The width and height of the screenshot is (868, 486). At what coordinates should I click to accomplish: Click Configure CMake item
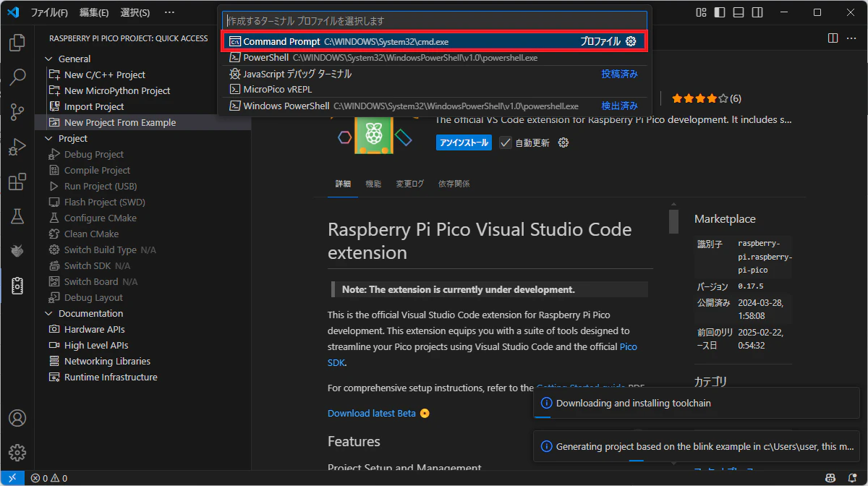[x=100, y=218]
